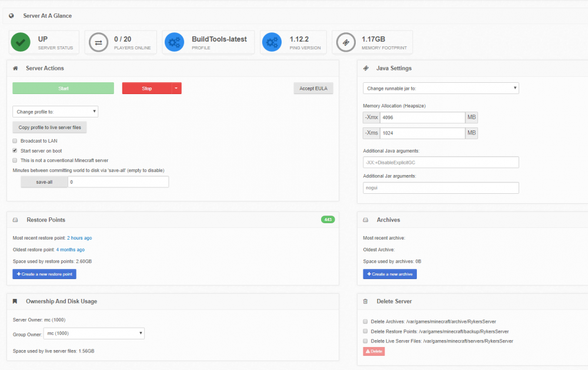
Task: Click 'Create a new restore point'
Action: pos(45,274)
